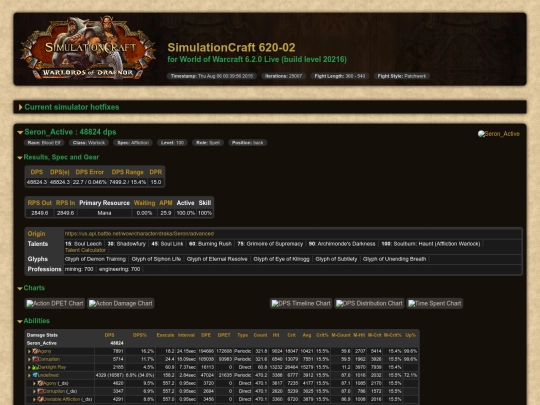Click the Position: back badge
The image size is (540, 405).
point(247,143)
